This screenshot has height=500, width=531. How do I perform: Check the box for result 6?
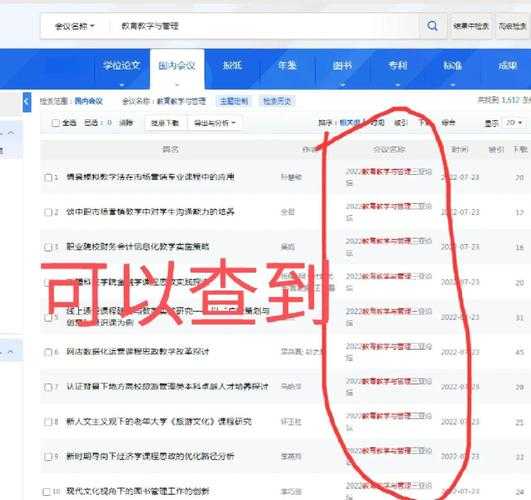tap(48, 352)
